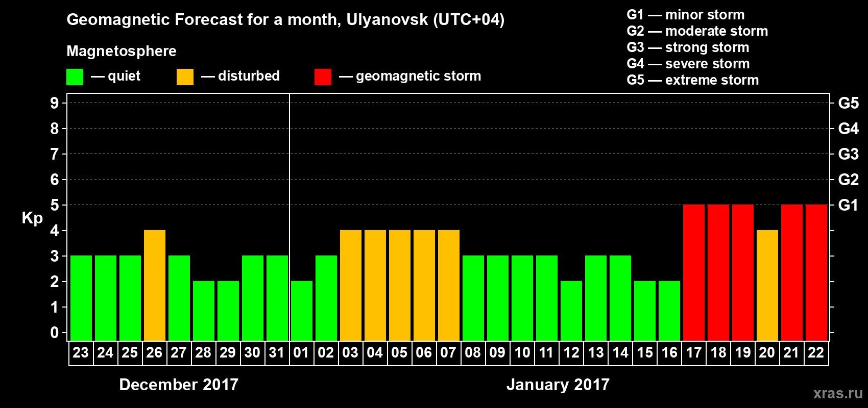Click the 'G2 — moderate storm' legend entry
The height and width of the screenshot is (408, 868).
697,31
